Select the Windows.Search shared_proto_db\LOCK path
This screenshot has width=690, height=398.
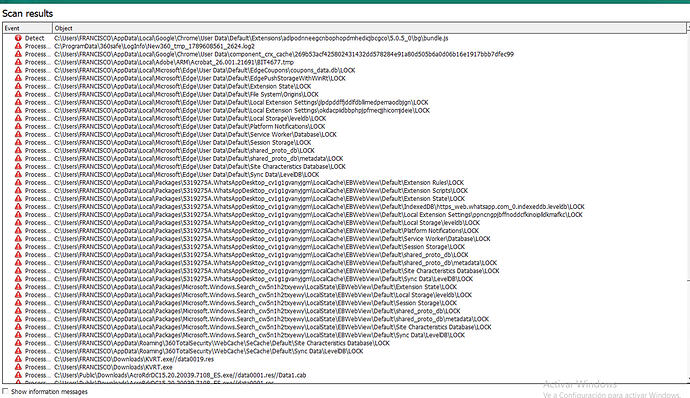tap(257, 311)
